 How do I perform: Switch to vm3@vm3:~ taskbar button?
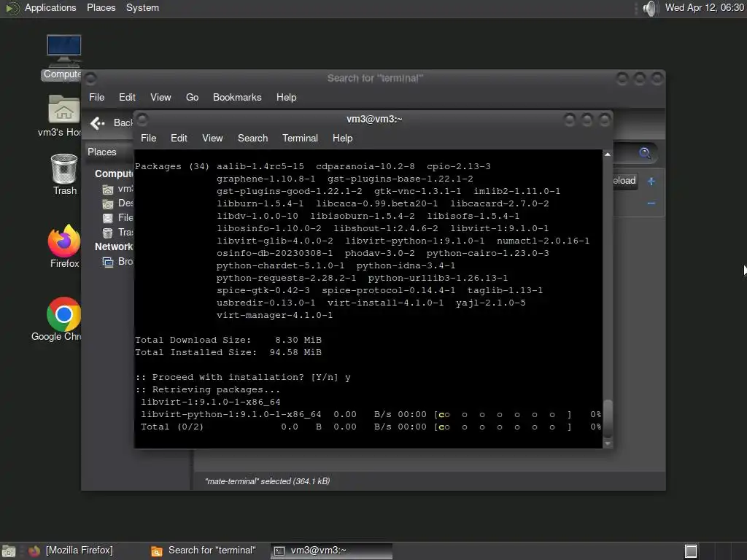(332, 551)
